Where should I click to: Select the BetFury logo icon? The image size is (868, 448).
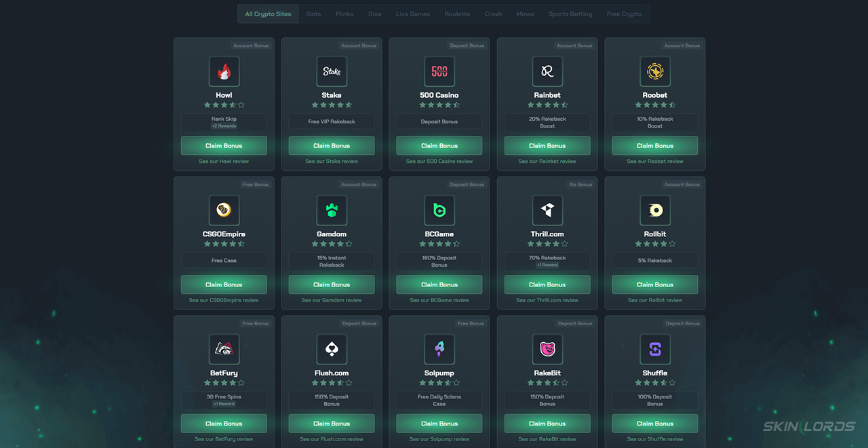click(x=224, y=350)
